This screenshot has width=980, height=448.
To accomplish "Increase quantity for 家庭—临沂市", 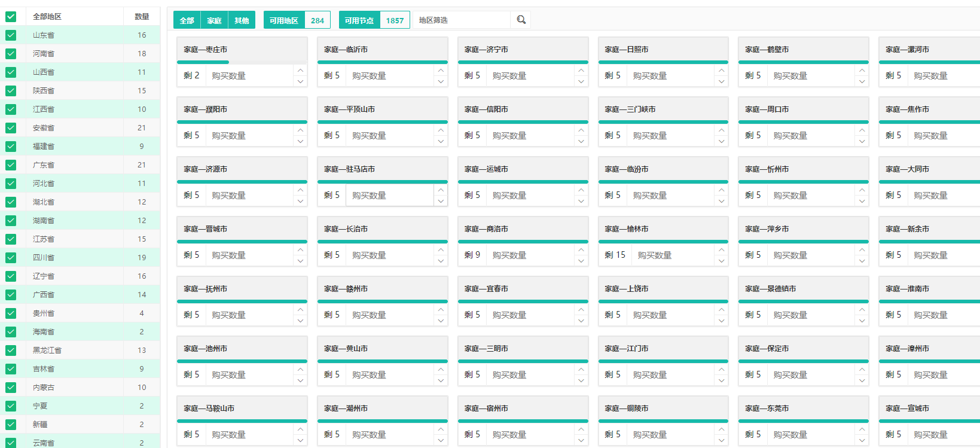I will click(441, 70).
